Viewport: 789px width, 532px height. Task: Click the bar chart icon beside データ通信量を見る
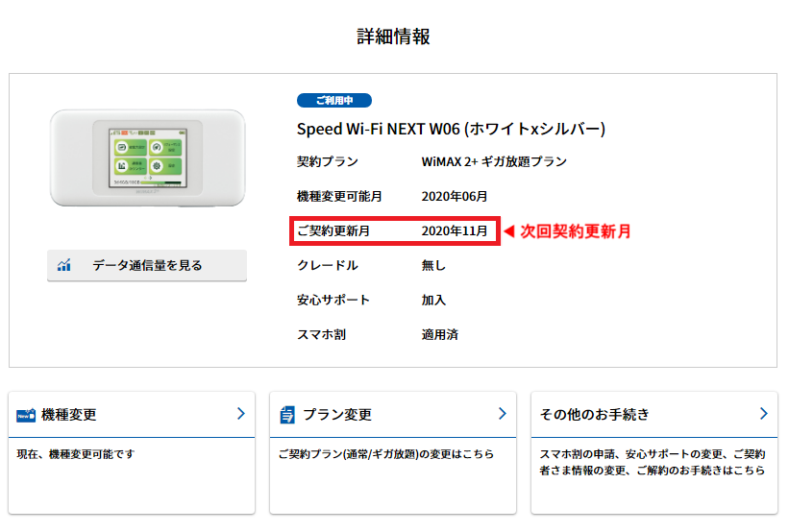click(64, 265)
